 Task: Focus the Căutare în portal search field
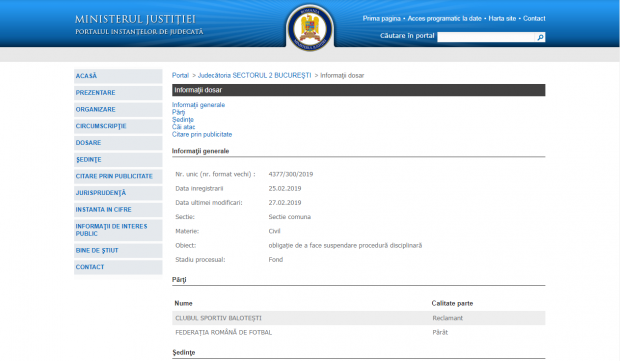point(486,37)
